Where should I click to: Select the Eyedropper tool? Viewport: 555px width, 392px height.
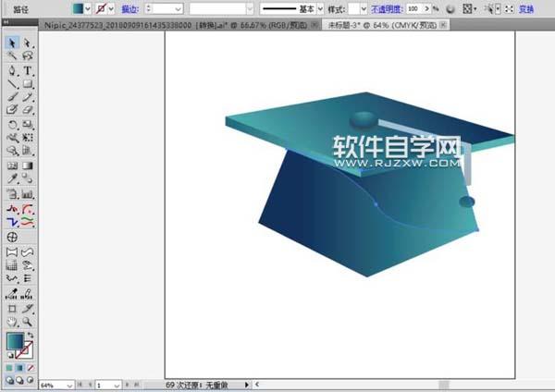[12, 178]
